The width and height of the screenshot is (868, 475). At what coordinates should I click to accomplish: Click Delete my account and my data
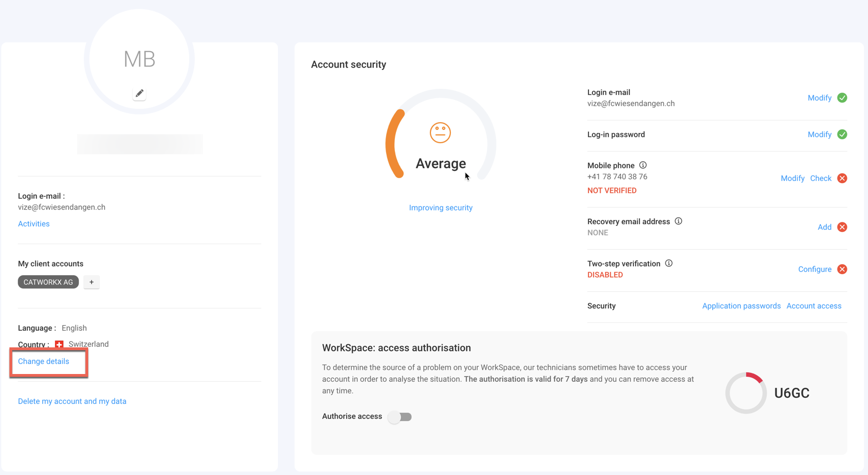point(72,401)
